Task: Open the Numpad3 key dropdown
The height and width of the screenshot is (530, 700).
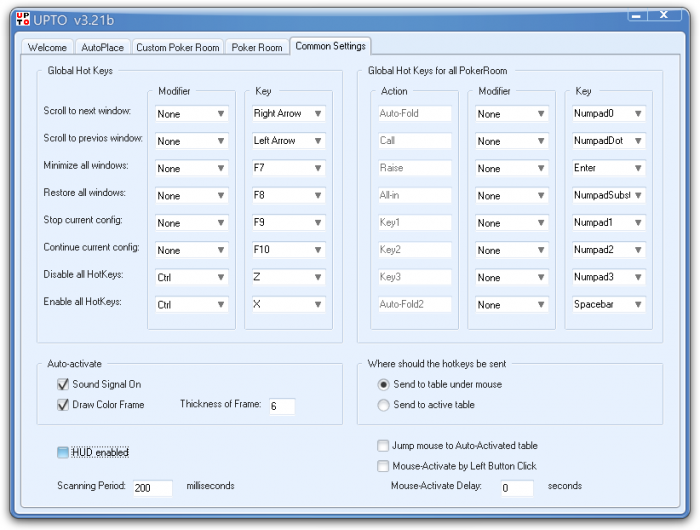Action: (609, 277)
